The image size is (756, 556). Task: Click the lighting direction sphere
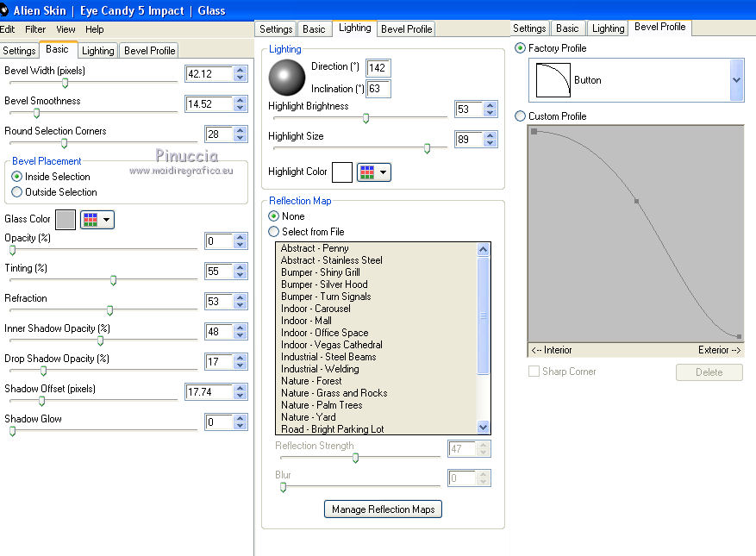click(287, 78)
